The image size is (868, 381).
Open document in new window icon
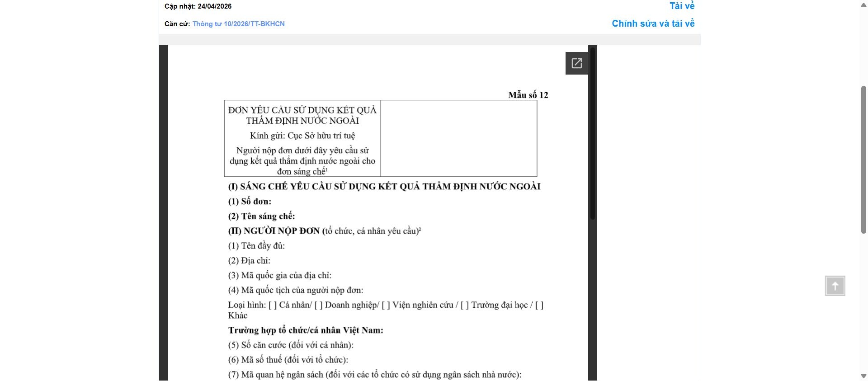576,63
